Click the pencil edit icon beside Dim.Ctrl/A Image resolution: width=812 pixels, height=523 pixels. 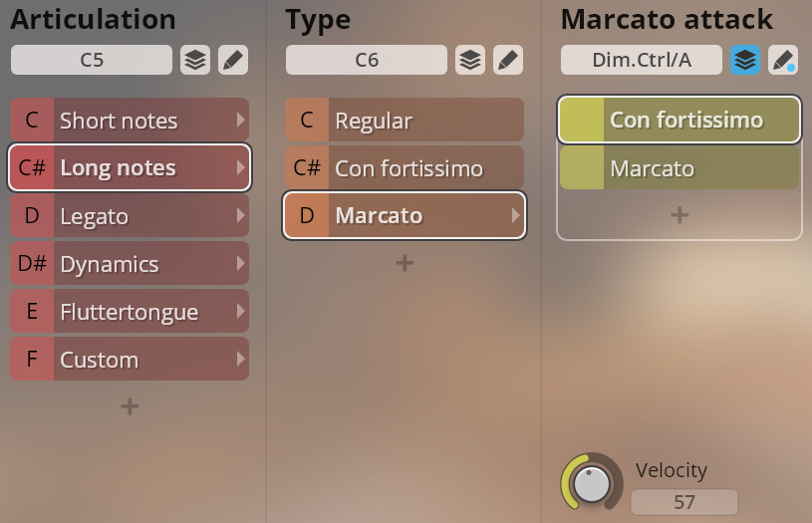pos(782,60)
